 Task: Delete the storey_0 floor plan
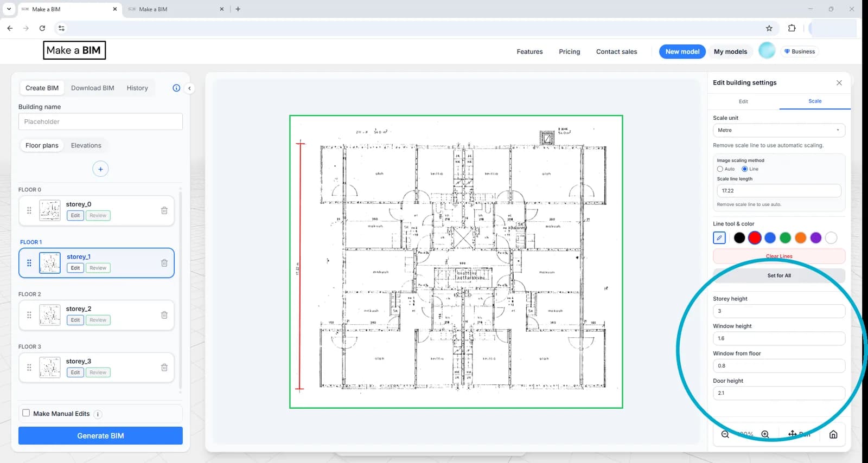point(164,210)
